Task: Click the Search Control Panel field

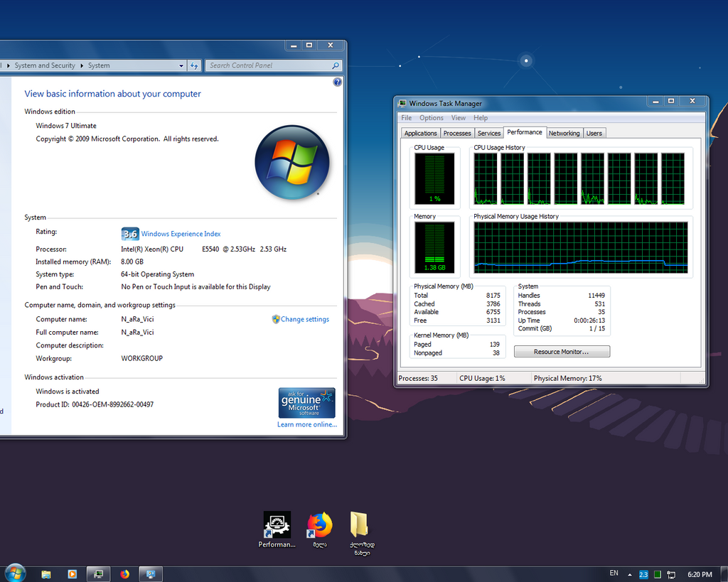Action: click(x=274, y=65)
